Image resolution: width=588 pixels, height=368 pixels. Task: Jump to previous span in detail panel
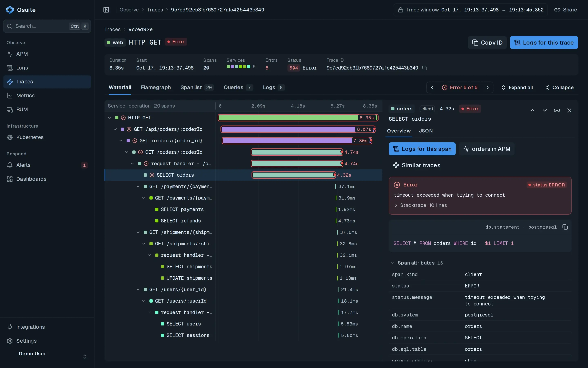point(532,110)
